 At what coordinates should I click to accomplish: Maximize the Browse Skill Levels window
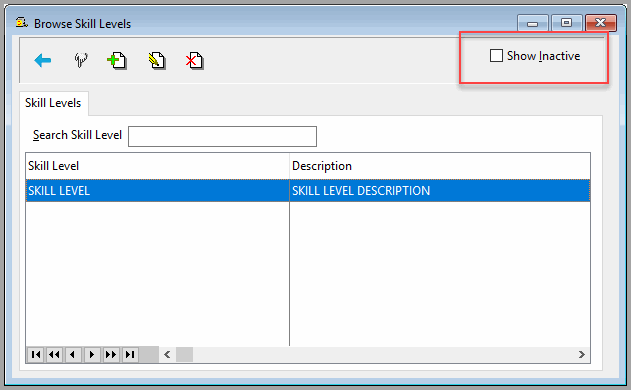click(x=567, y=23)
